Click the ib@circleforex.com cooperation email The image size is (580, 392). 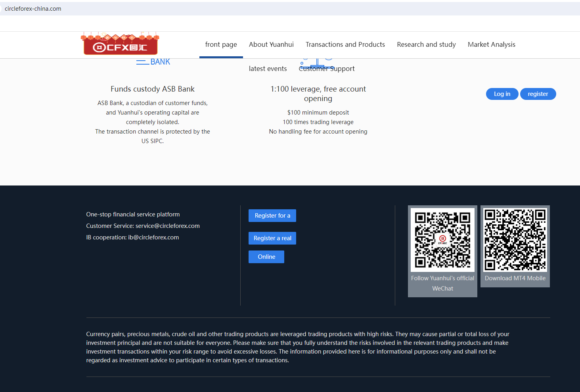(x=153, y=237)
